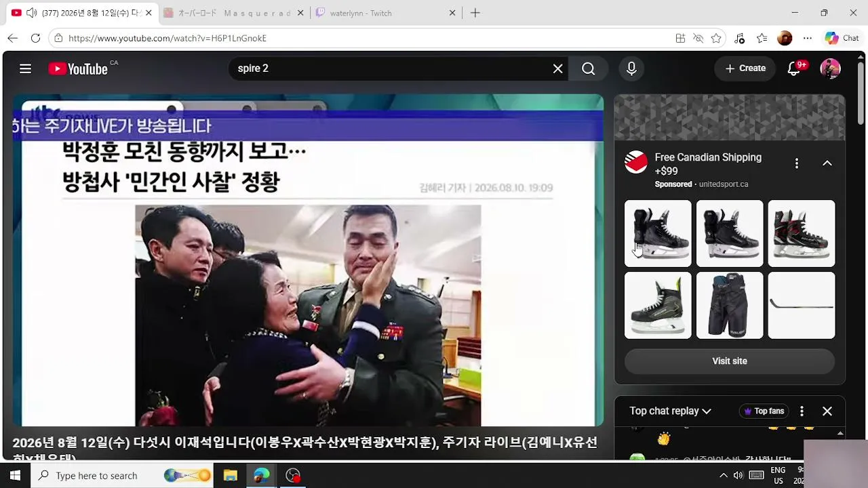Open the hockey stick product thumbnail

pyautogui.click(x=802, y=306)
